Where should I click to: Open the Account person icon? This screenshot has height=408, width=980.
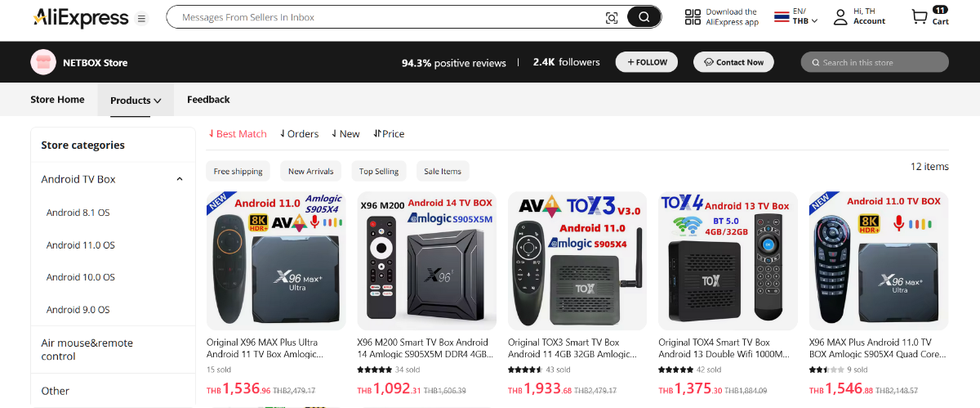[840, 16]
